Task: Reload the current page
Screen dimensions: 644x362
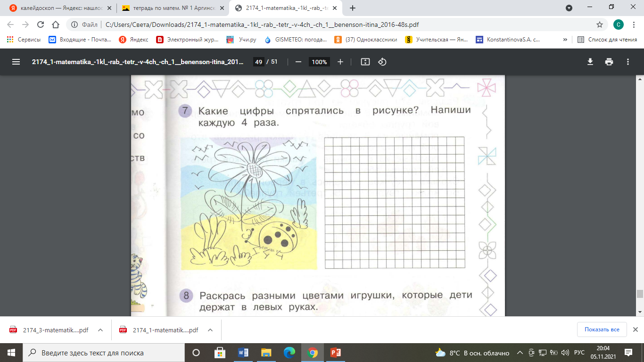Action: 40,25
